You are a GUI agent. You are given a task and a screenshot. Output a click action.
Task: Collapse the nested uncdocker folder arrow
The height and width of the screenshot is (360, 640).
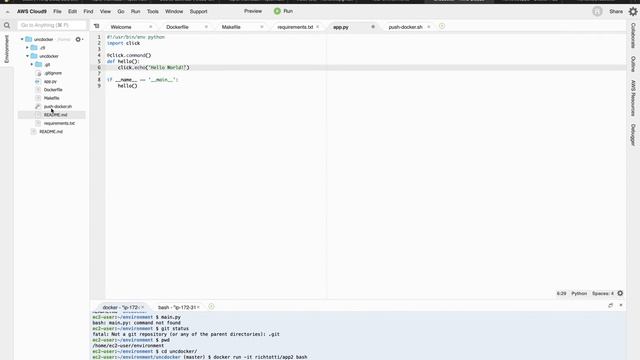(x=27, y=56)
